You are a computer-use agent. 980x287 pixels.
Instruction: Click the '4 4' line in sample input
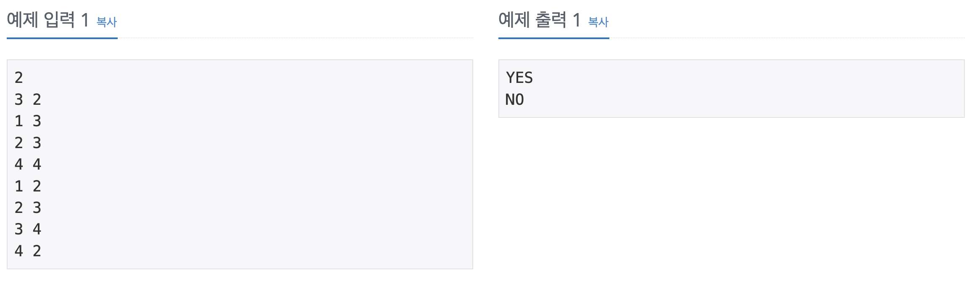[28, 165]
